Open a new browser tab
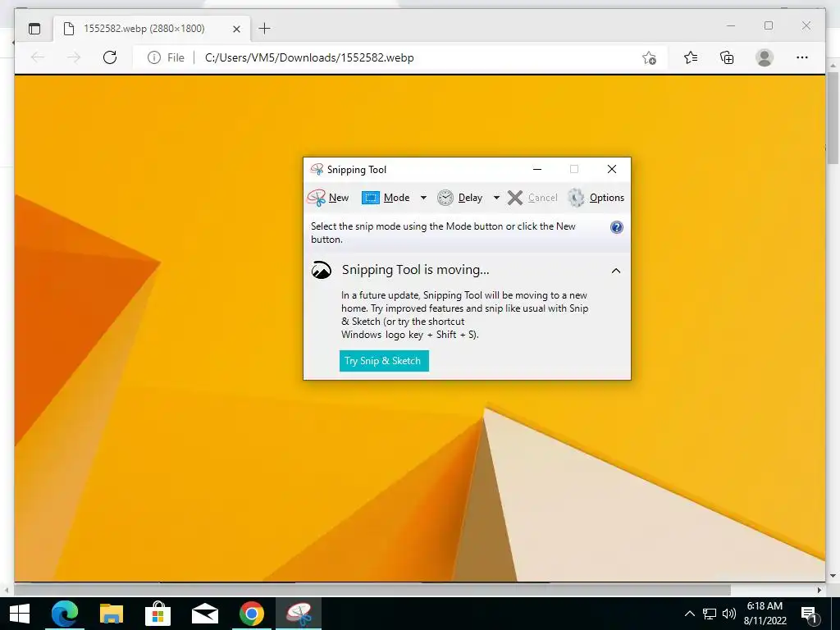 click(x=265, y=29)
